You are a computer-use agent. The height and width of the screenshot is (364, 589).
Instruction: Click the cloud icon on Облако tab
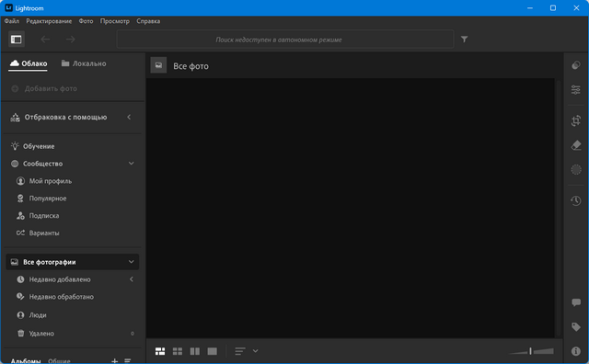click(x=15, y=63)
